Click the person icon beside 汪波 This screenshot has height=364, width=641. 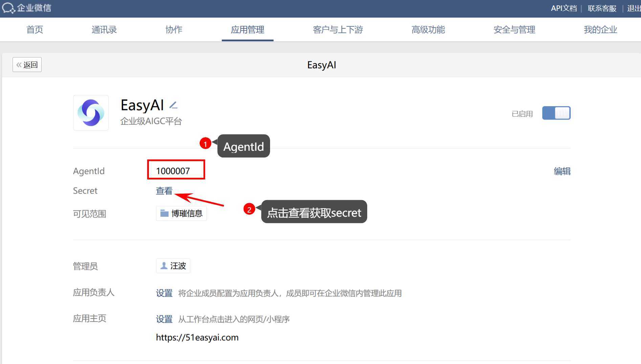(x=164, y=266)
